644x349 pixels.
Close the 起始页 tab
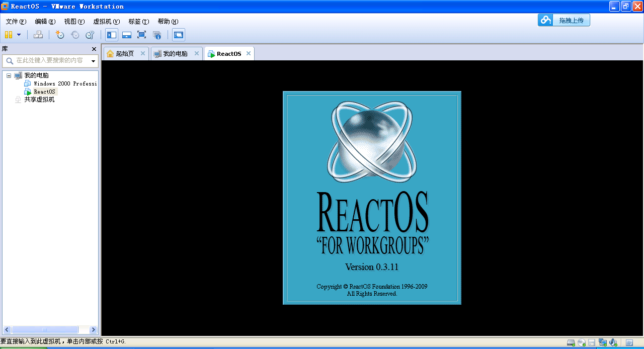pos(143,53)
